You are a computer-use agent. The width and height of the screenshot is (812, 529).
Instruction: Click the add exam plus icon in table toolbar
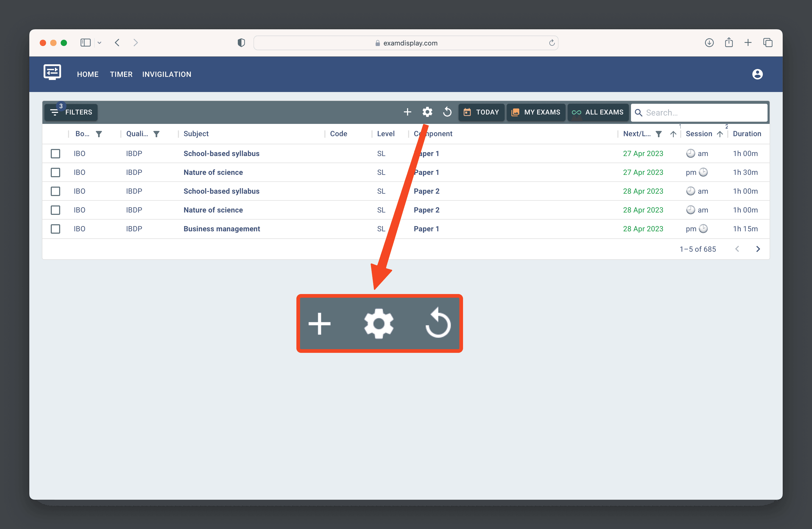coord(407,112)
